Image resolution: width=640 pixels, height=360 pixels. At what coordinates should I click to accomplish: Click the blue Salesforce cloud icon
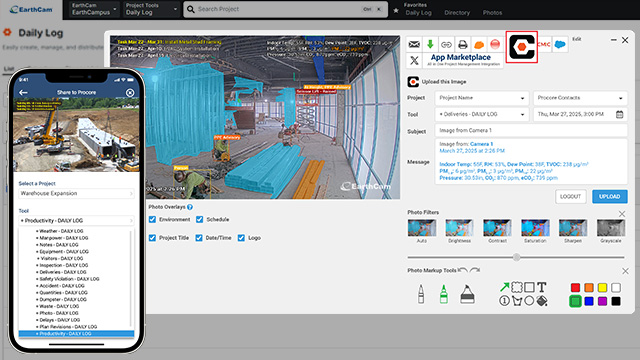point(560,44)
